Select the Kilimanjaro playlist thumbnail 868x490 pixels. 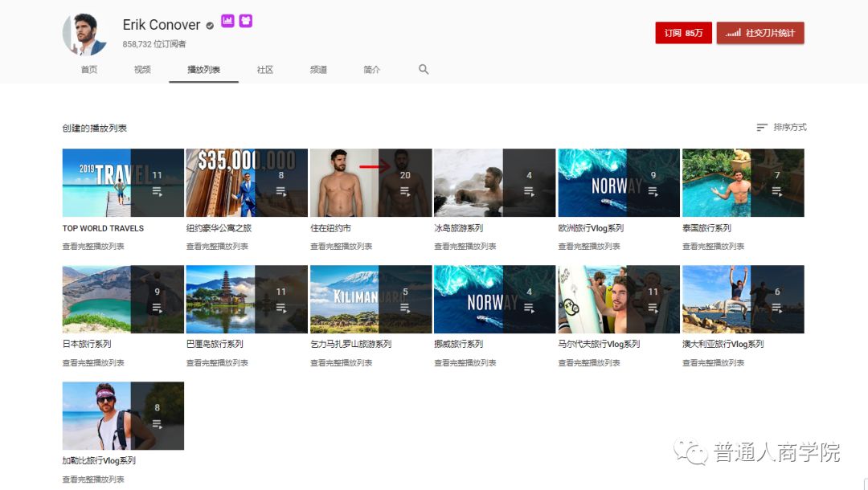(371, 299)
